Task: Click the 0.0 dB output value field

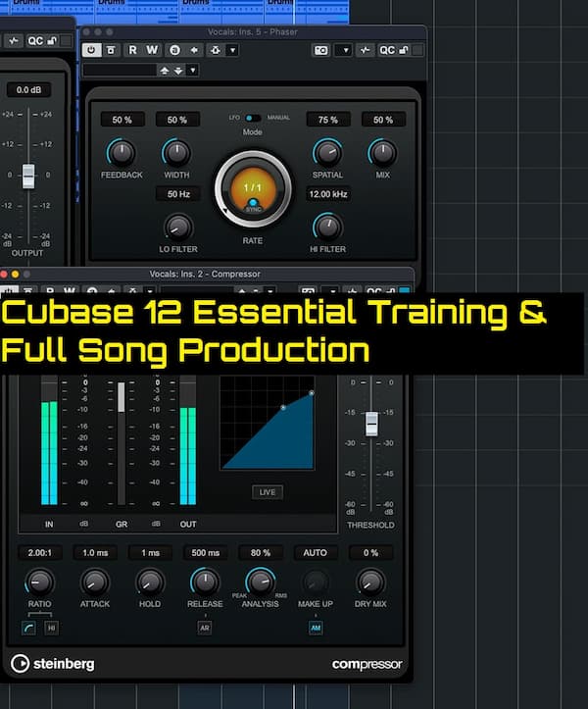Action: tap(28, 90)
